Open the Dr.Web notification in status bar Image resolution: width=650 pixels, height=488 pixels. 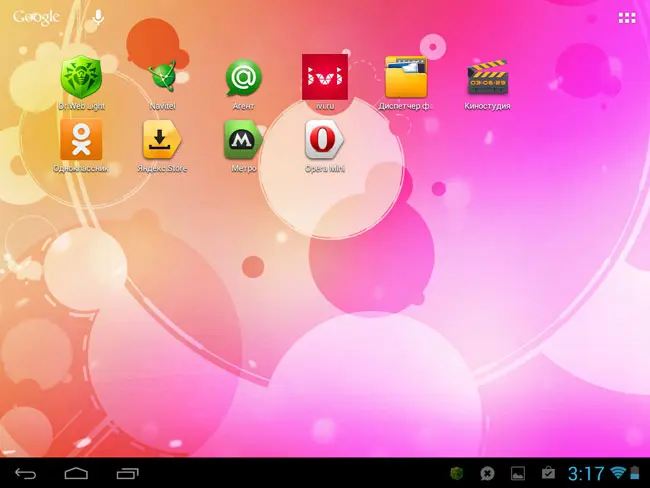tap(457, 473)
